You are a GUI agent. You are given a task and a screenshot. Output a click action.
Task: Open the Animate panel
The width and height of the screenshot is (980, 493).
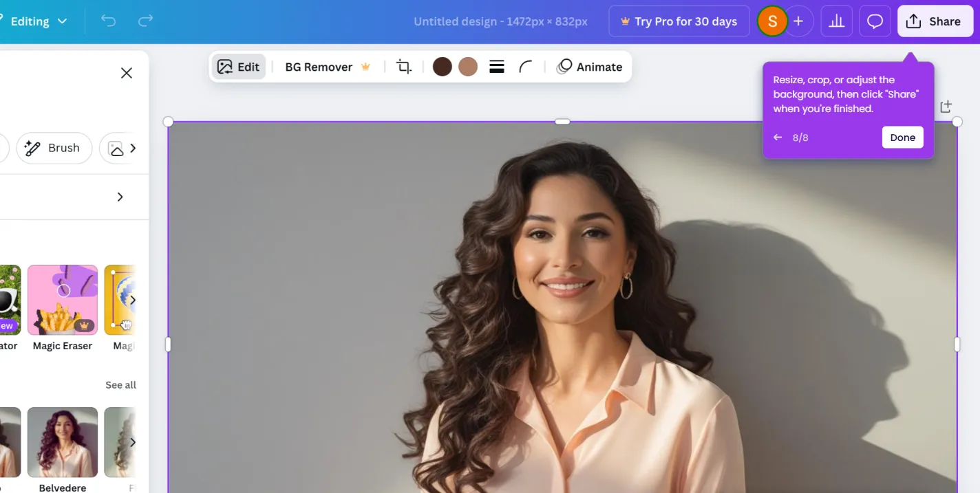tap(589, 66)
